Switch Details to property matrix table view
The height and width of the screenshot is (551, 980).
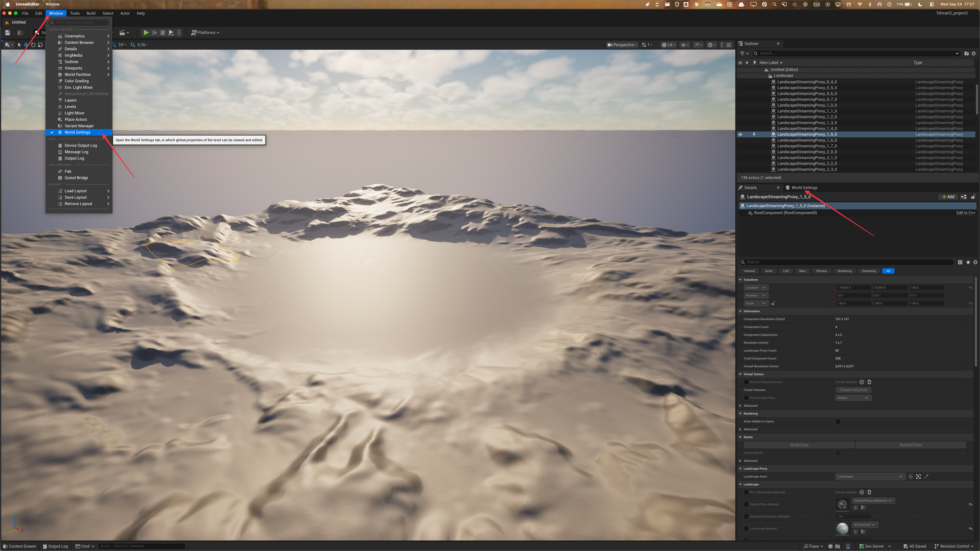coord(960,262)
